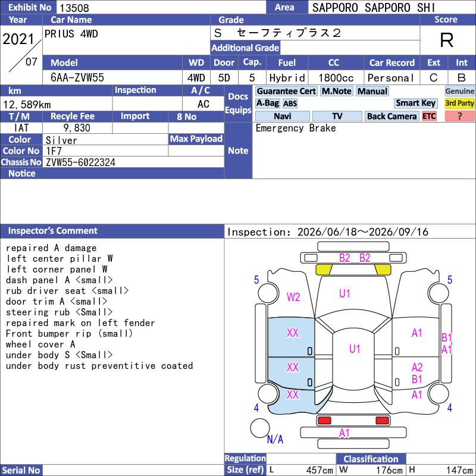Click the length 457cm value
This screenshot has width=476, height=476.
tap(320, 470)
